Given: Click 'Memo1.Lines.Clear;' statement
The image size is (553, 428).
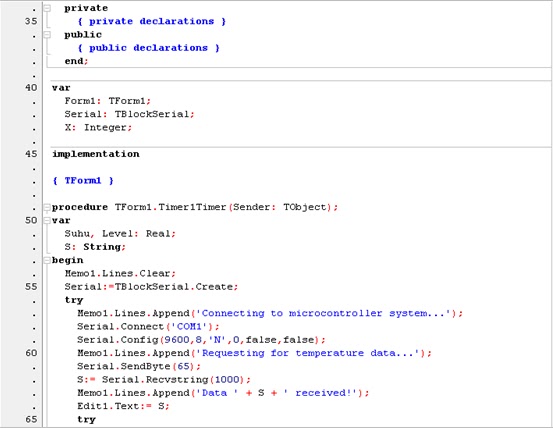Looking at the screenshot, I should [x=120, y=274].
